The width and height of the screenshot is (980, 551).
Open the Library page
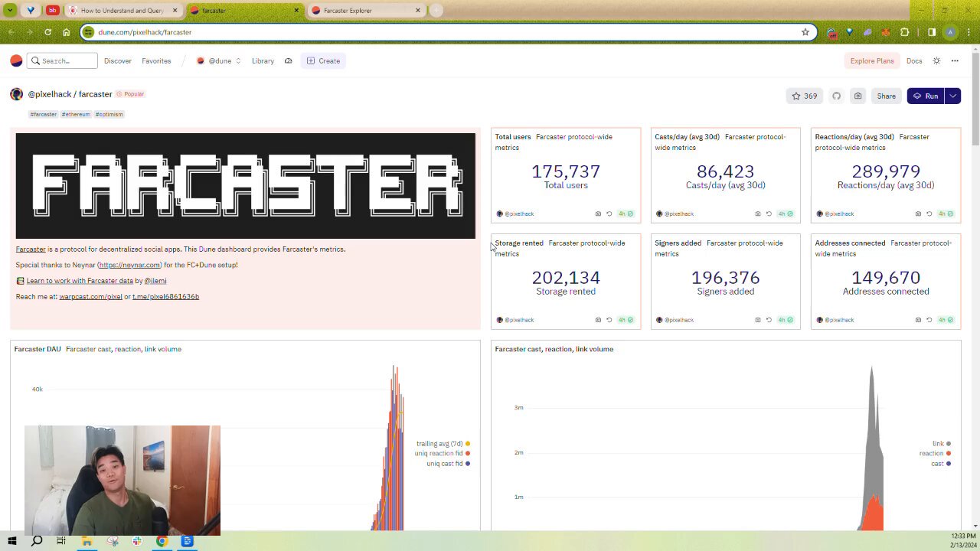[x=263, y=60]
